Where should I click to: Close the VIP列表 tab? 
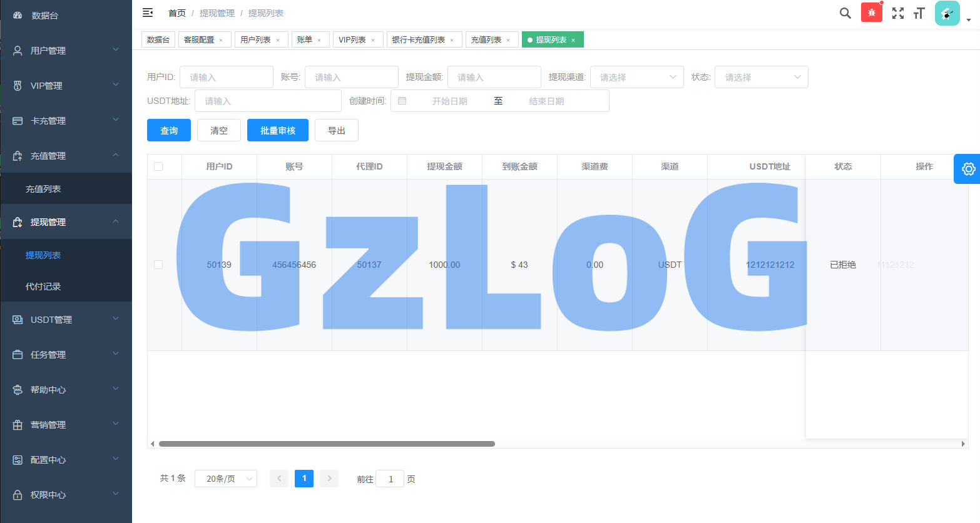373,40
